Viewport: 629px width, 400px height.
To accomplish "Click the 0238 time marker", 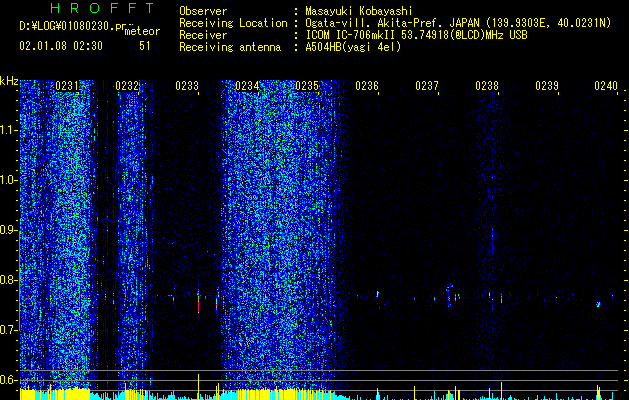I will (487, 86).
